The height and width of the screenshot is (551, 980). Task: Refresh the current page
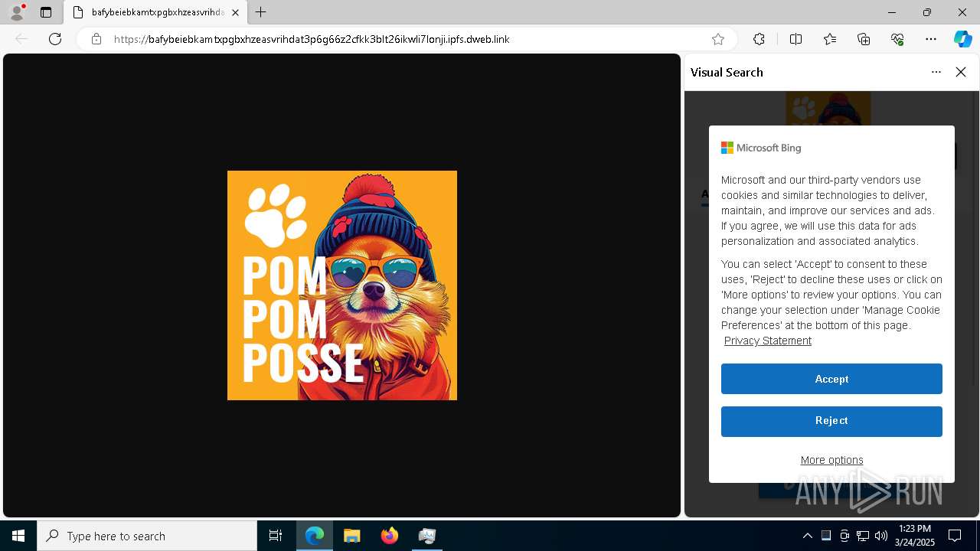55,39
